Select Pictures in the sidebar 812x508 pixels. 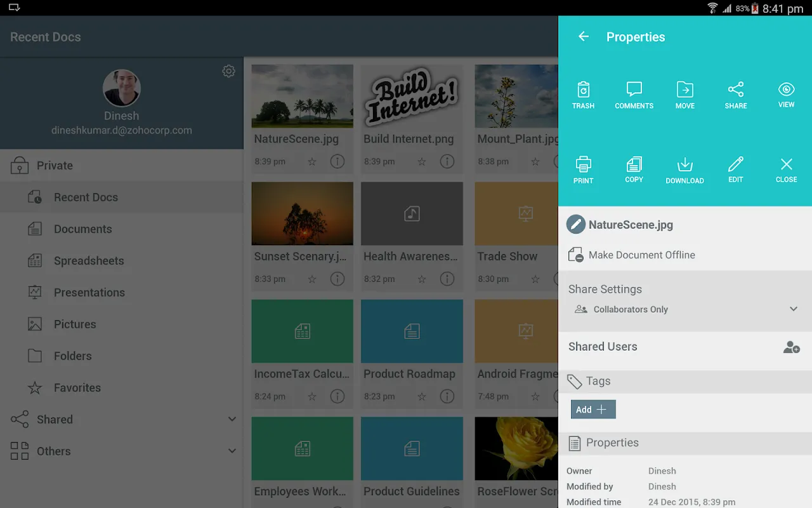coord(75,324)
